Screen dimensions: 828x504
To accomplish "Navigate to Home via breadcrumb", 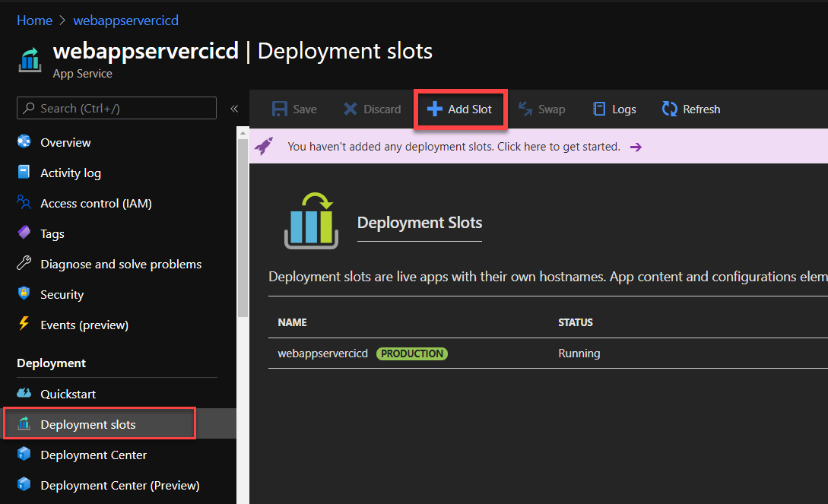I will [34, 20].
